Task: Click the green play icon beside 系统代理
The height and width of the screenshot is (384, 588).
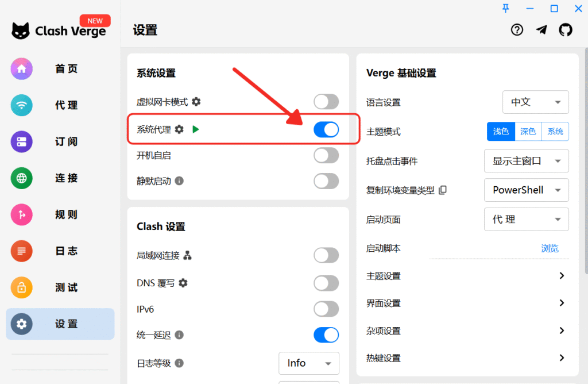Action: (x=196, y=129)
